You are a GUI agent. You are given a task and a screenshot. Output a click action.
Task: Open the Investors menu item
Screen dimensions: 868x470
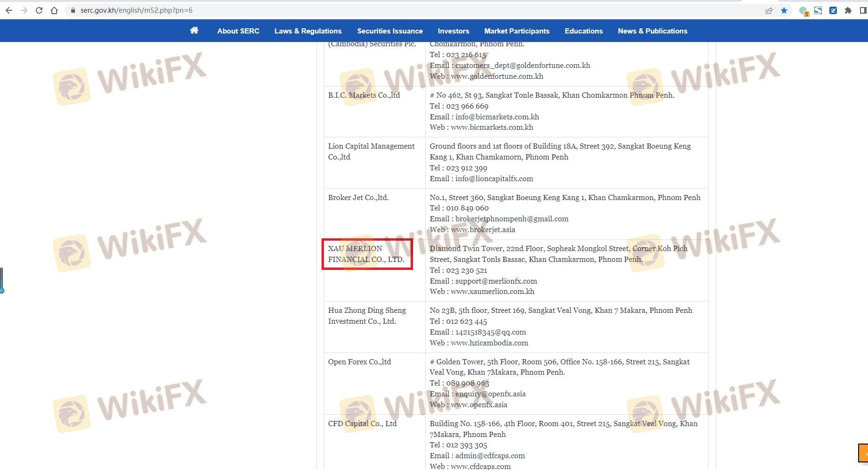[x=453, y=31]
